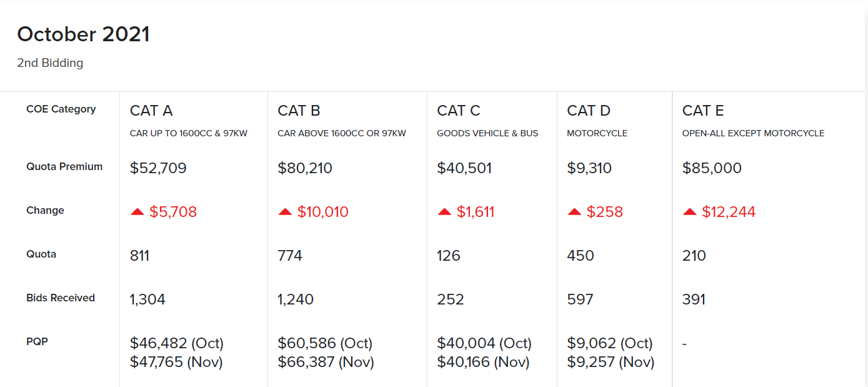Viewport: 868px width, 387px height.
Task: Click the PQP row label
Action: [37, 342]
